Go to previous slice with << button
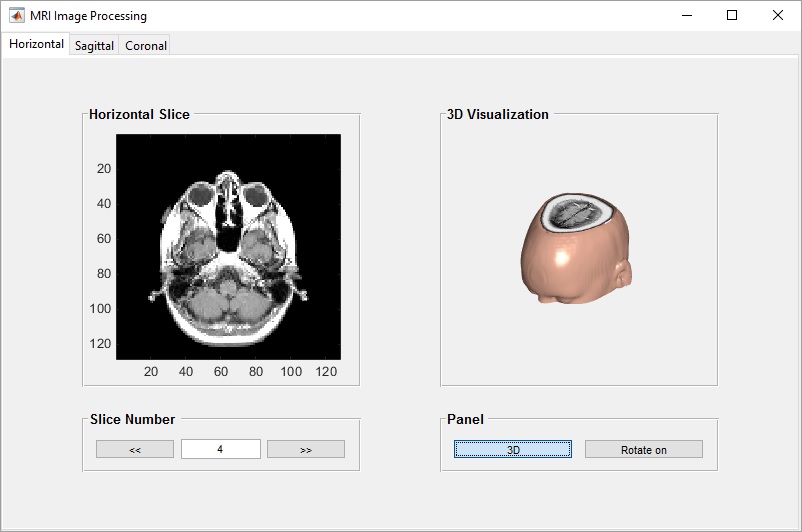 [x=135, y=450]
